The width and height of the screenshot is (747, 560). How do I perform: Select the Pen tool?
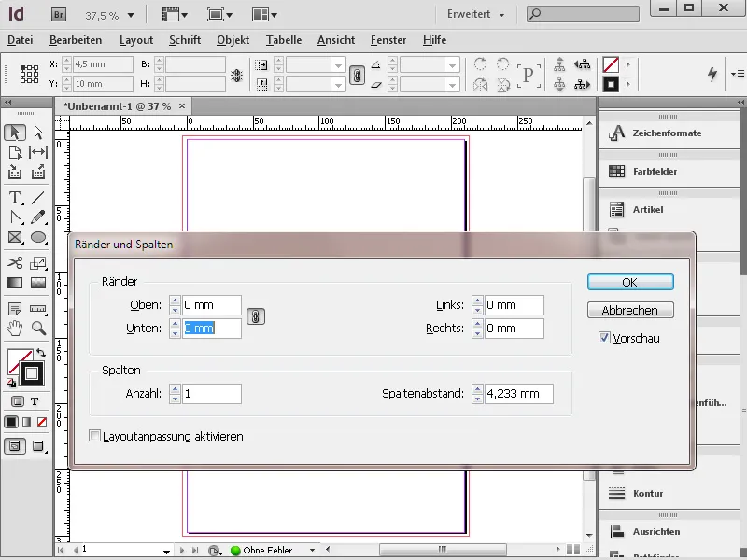click(15, 217)
